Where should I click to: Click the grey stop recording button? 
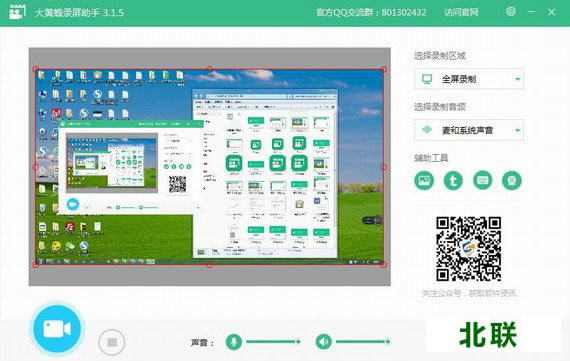112,342
